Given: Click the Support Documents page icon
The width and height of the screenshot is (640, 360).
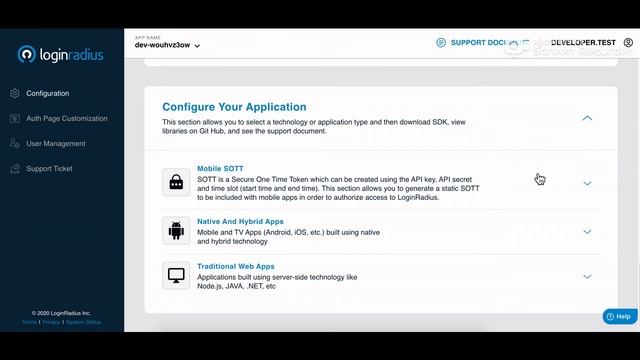Looking at the screenshot, I should tap(441, 42).
